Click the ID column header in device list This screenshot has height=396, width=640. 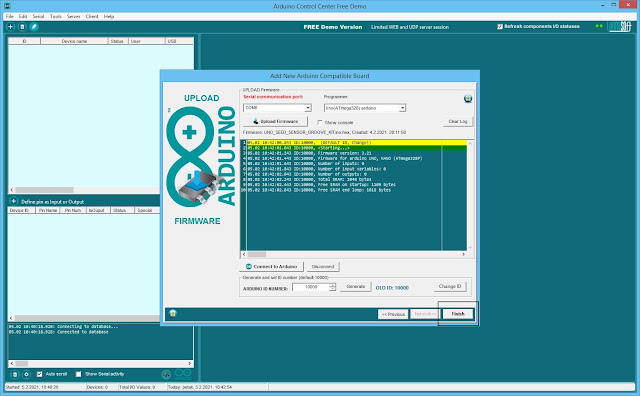click(x=24, y=41)
